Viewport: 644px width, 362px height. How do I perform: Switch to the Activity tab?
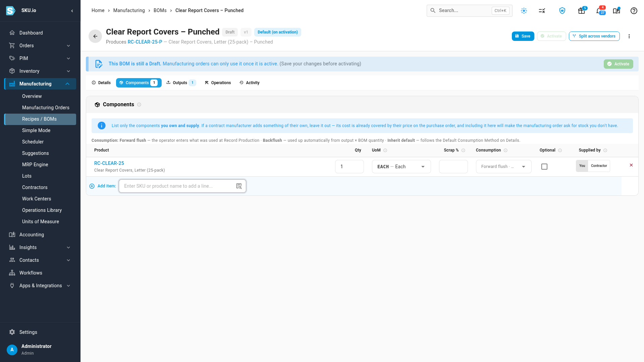[249, 83]
